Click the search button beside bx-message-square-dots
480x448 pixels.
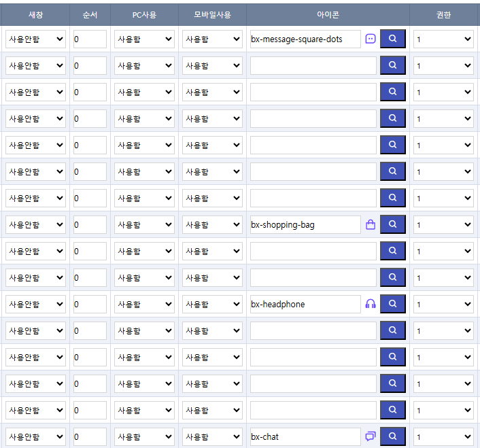tap(392, 39)
